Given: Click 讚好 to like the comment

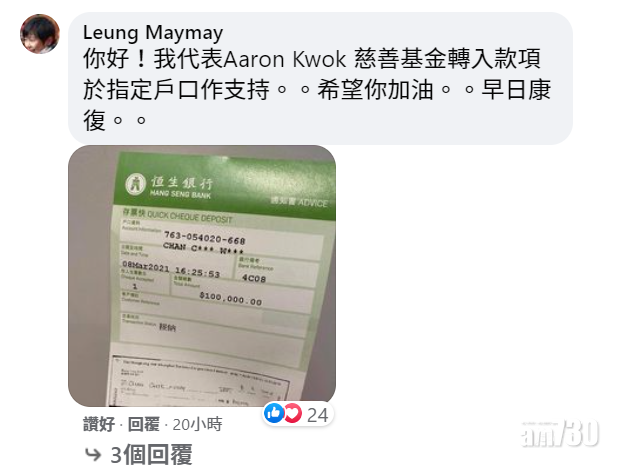Looking at the screenshot, I should tap(99, 424).
